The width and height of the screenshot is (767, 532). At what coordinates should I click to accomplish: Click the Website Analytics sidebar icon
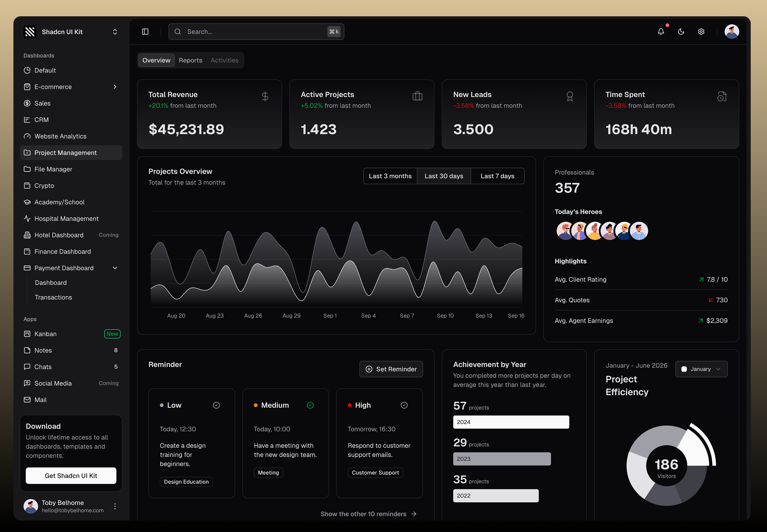coord(27,136)
